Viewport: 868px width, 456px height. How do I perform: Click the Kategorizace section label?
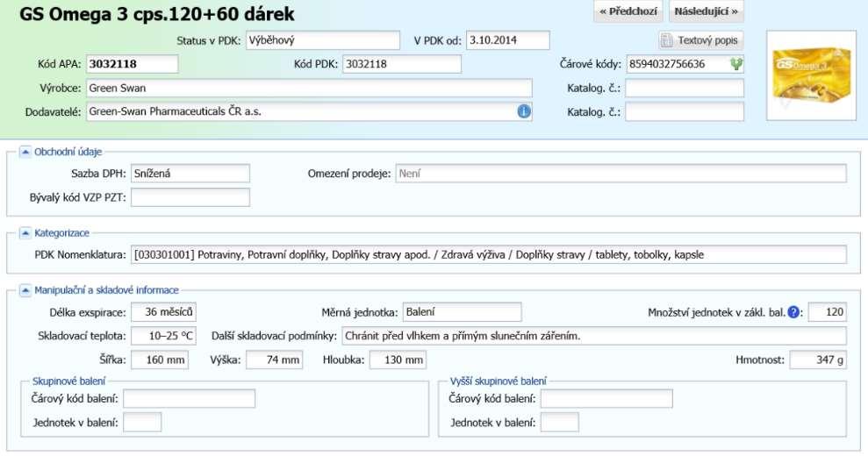[61, 233]
